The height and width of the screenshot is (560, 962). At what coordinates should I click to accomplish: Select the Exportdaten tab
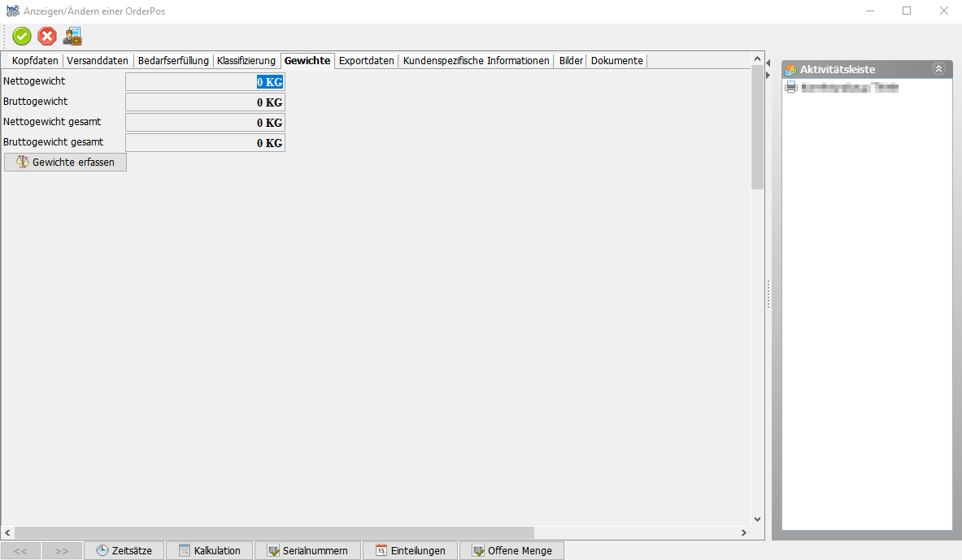click(x=366, y=61)
